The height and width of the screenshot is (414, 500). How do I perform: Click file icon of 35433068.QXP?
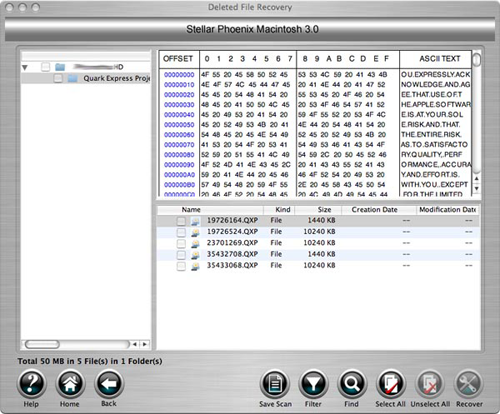pos(195,266)
